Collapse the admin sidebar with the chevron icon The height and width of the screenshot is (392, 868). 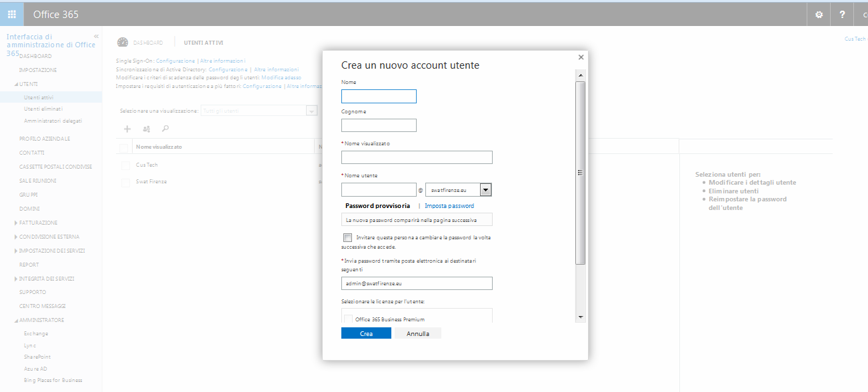point(95,37)
